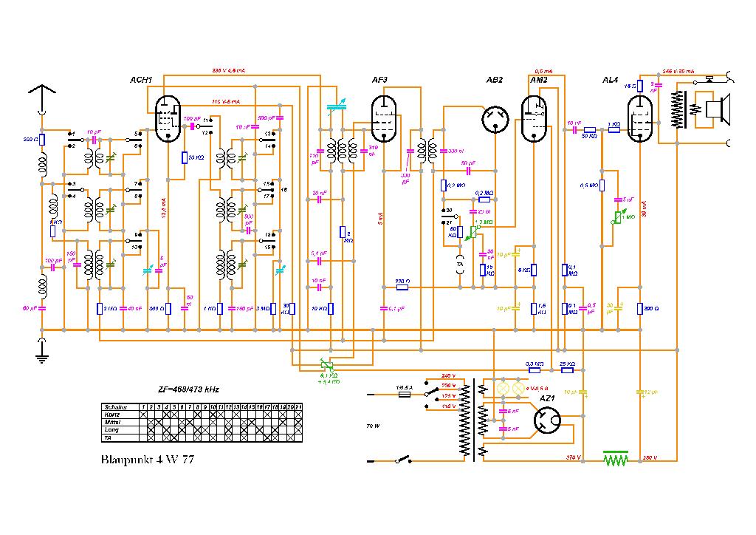This screenshot has height=535, width=756.
Task: Click the crossed Lang cell under column 16
Action: [x=259, y=430]
